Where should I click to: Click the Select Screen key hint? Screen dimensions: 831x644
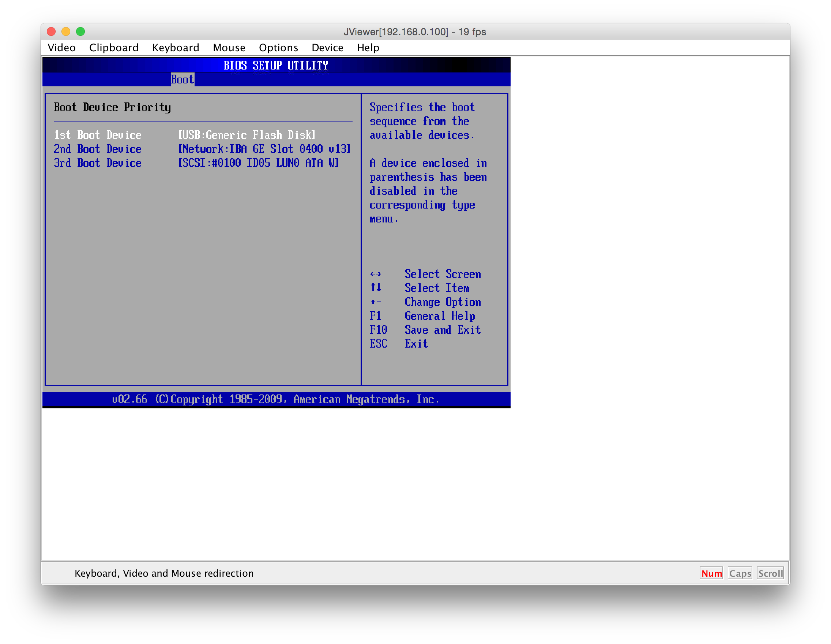(x=425, y=274)
